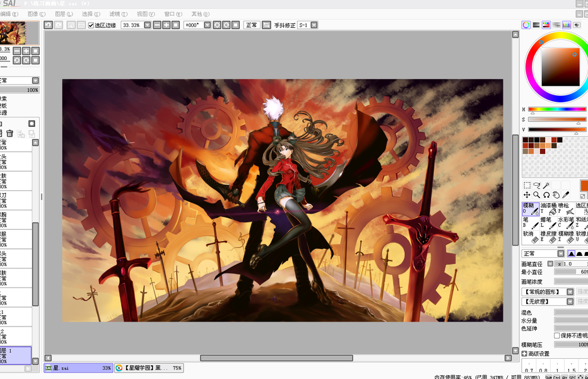
Task: Toggle the HSV slider panel icon
Action: [546, 25]
